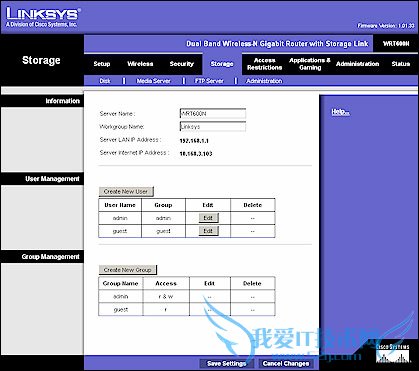The image size is (419, 371).
Task: Click the Create New Group button
Action: (127, 270)
